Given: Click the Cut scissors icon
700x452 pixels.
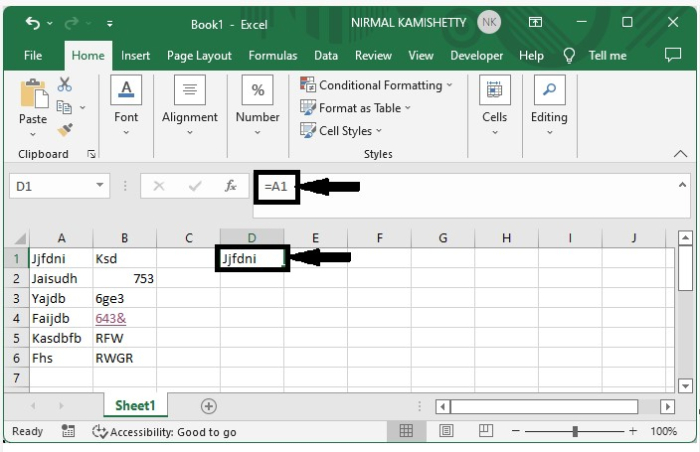Looking at the screenshot, I should pyautogui.click(x=64, y=84).
